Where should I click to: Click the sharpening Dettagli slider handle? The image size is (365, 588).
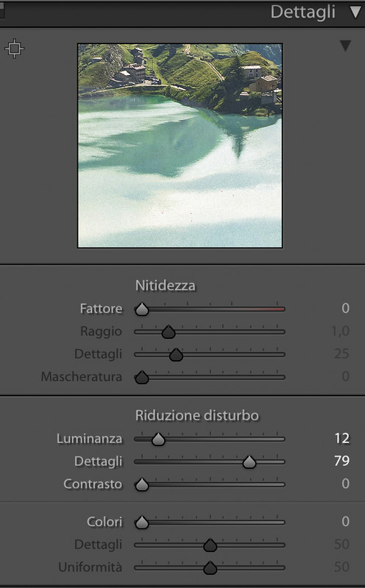pyautogui.click(x=176, y=355)
